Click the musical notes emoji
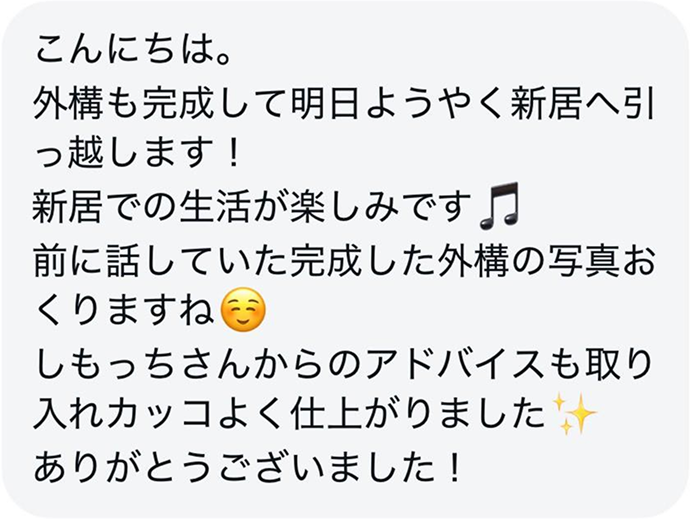 [499, 206]
